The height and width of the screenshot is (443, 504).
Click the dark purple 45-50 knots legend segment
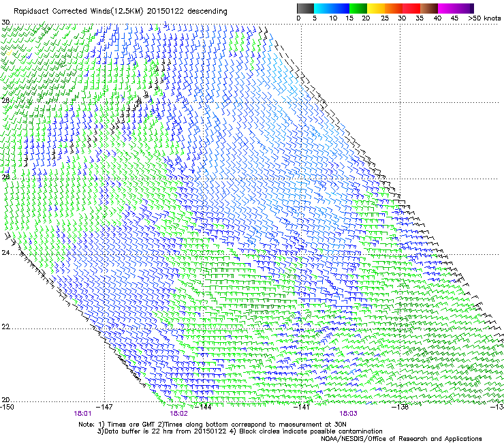(x=464, y=8)
